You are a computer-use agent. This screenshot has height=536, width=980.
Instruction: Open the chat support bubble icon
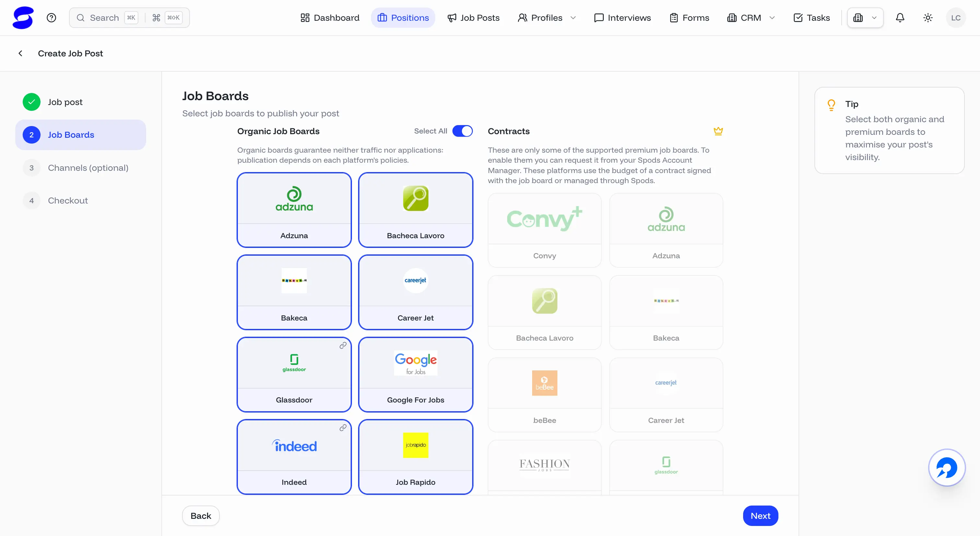click(947, 468)
